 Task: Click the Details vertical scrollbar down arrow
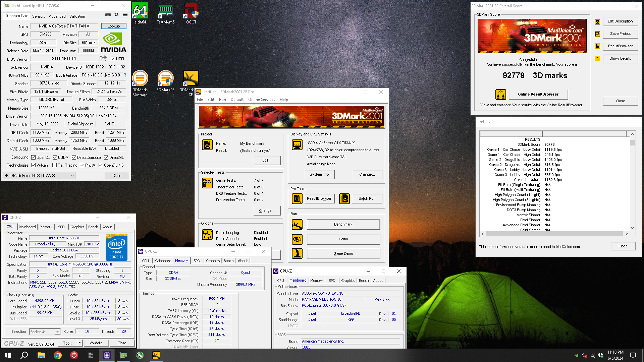click(x=632, y=228)
